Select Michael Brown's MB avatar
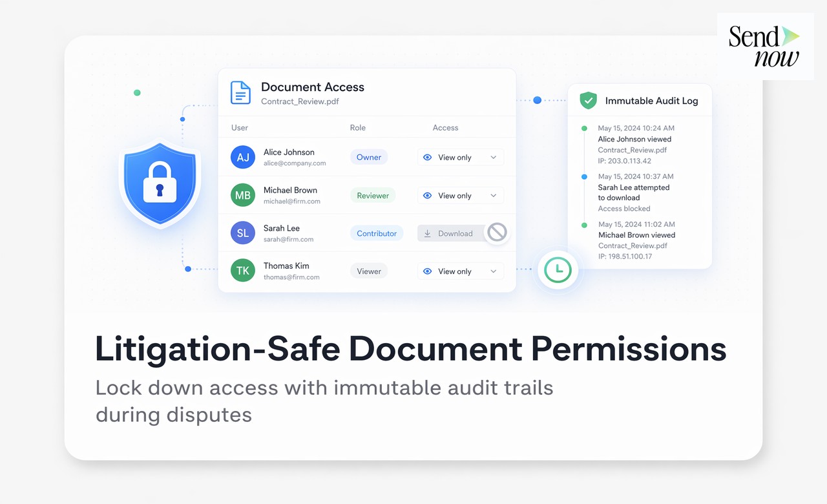The height and width of the screenshot is (504, 827). pos(243,195)
